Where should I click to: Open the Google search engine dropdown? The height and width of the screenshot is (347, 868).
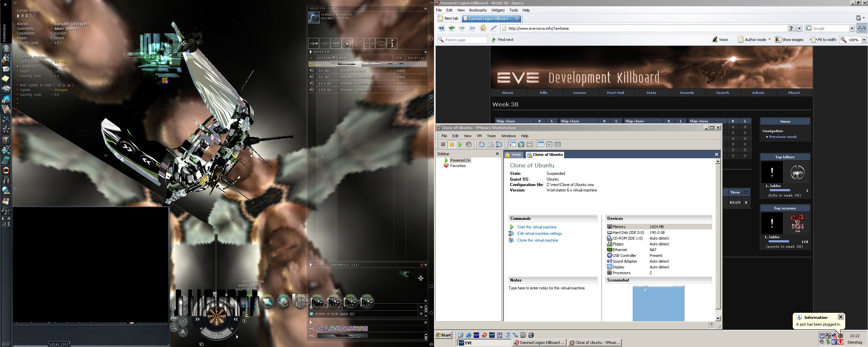(852, 28)
